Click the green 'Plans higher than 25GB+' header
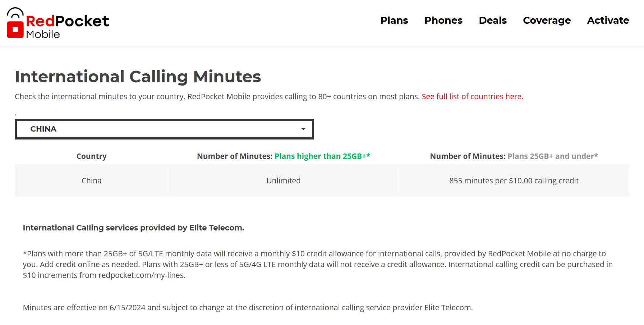 322,156
